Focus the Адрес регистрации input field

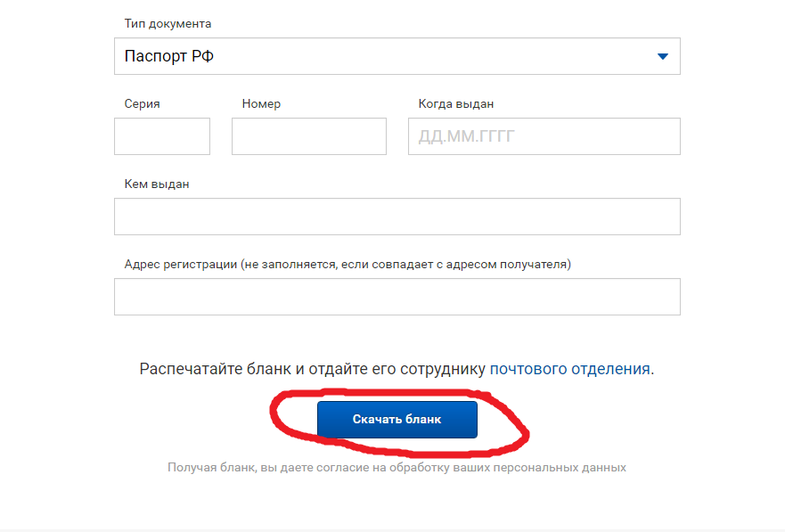[397, 297]
